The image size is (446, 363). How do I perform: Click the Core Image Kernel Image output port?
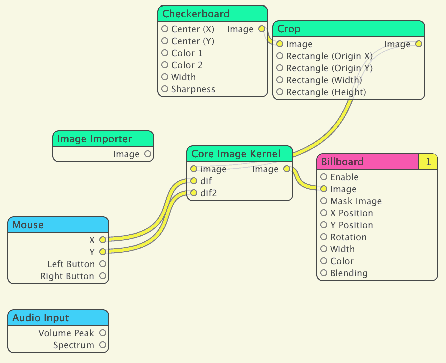287,169
